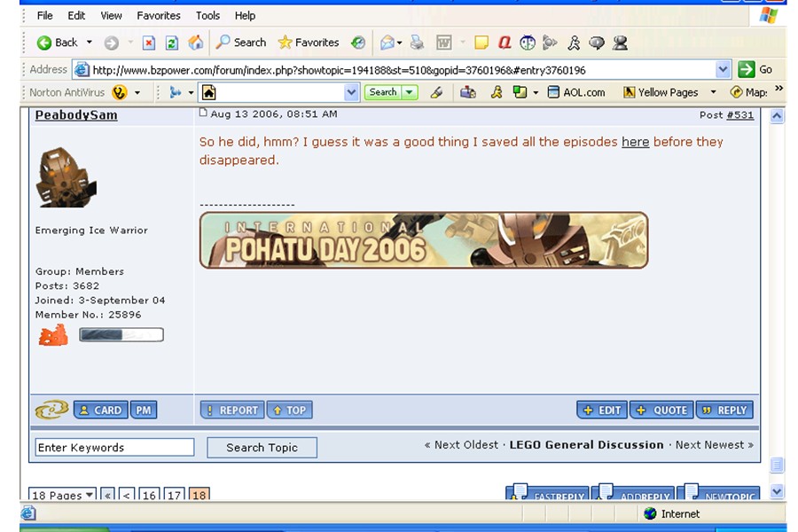Open the View menu

[111, 16]
